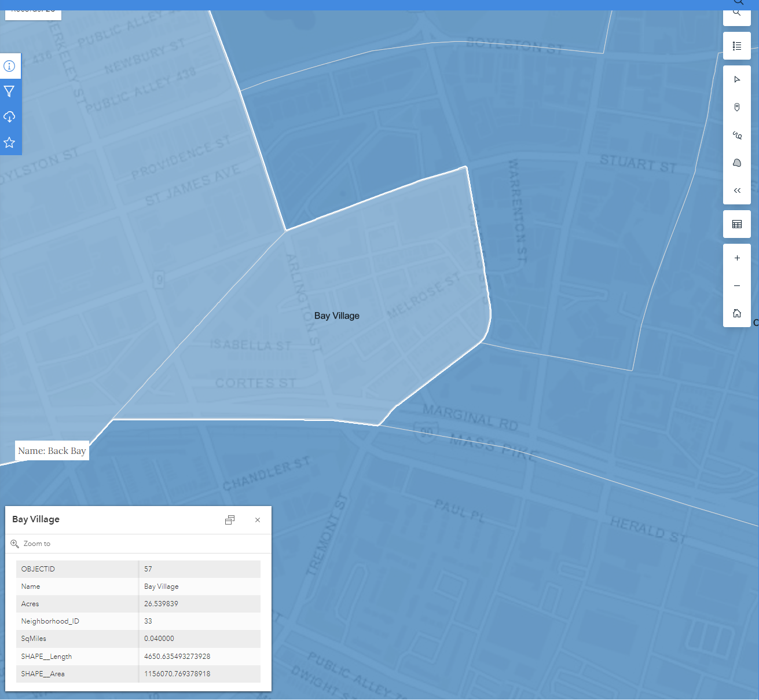Open the filter tool
Viewport: 759px width, 700px height.
9,91
